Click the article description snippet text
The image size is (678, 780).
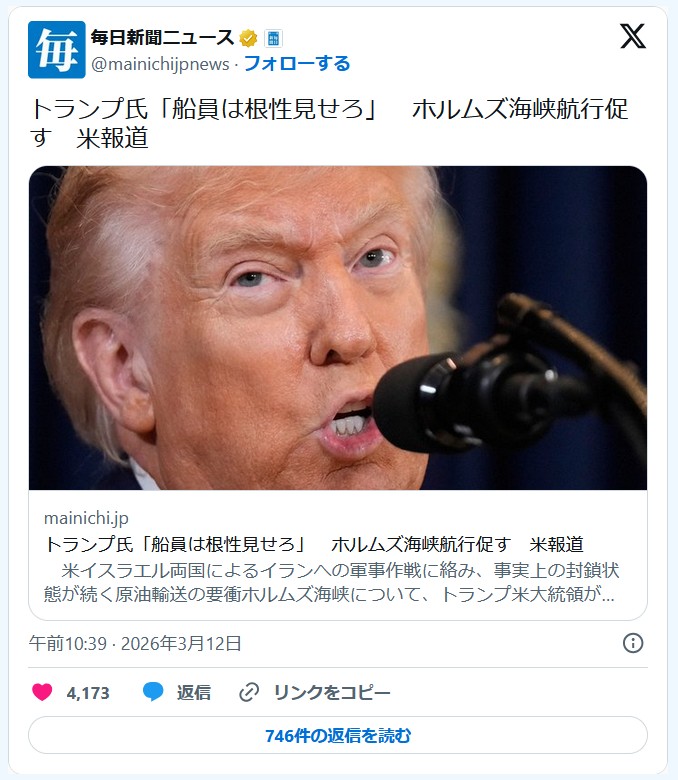[331, 582]
